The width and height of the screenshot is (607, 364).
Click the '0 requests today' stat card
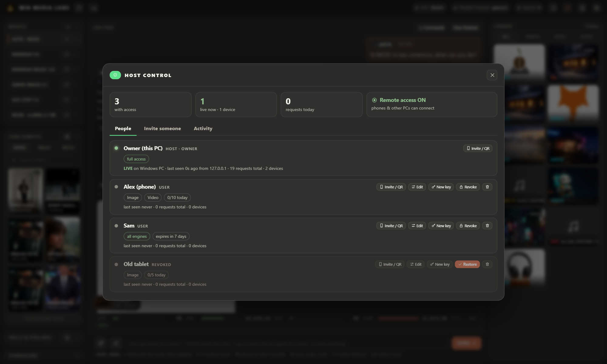click(x=322, y=104)
